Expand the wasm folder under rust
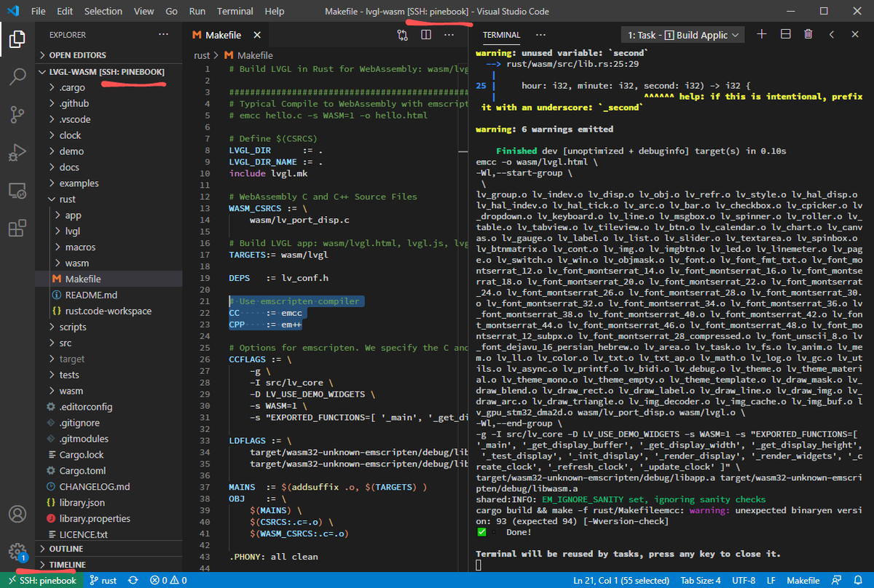The image size is (874, 588). click(108, 263)
